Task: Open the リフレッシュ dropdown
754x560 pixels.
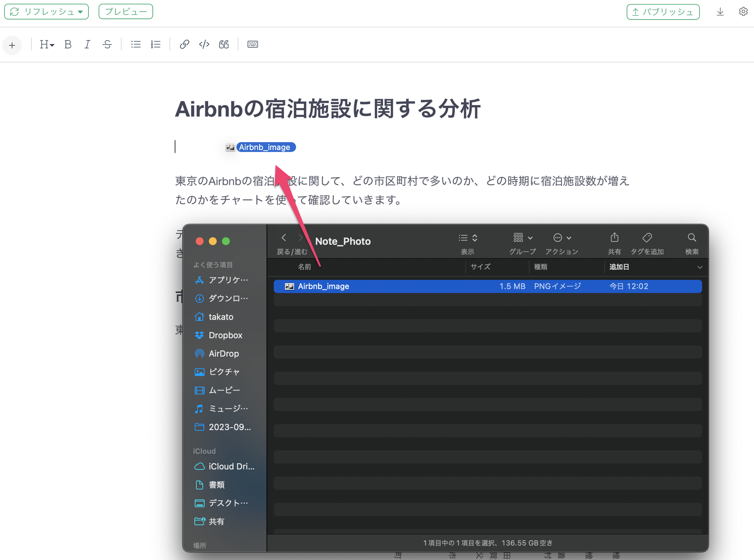Action: click(x=46, y=11)
